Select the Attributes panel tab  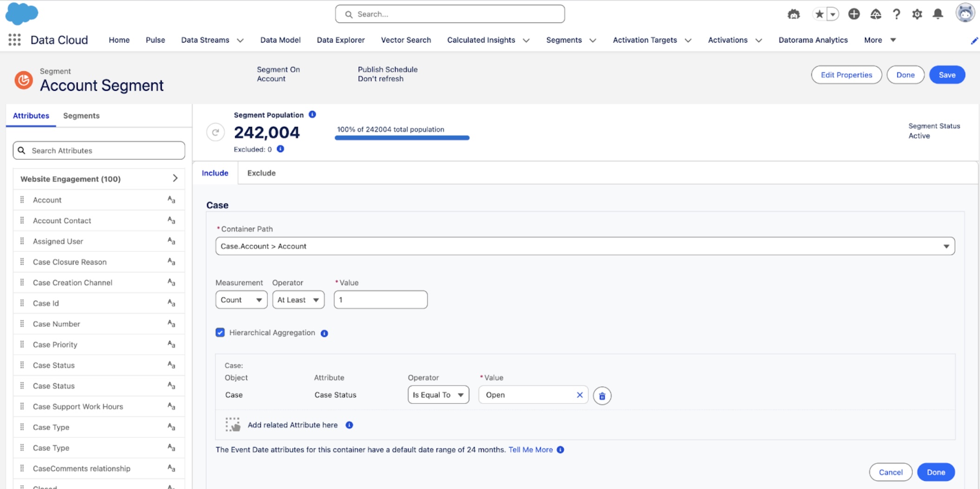click(x=31, y=116)
